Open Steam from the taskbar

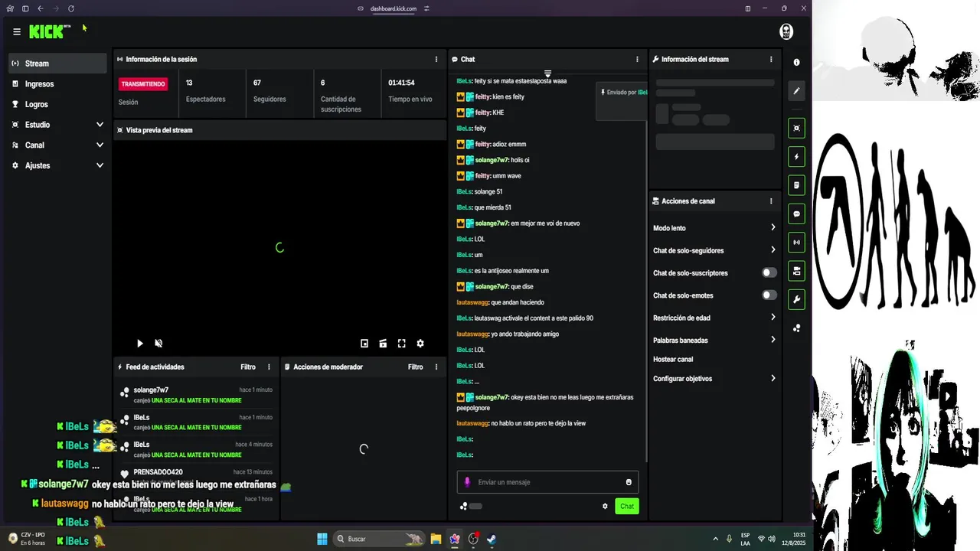[x=492, y=539]
